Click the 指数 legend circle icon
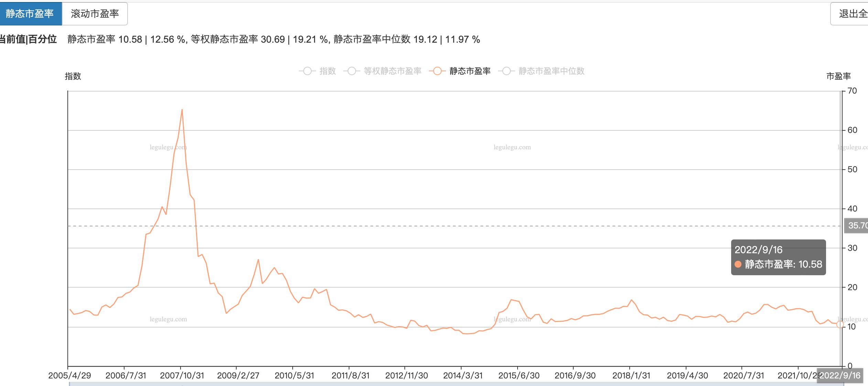 308,71
